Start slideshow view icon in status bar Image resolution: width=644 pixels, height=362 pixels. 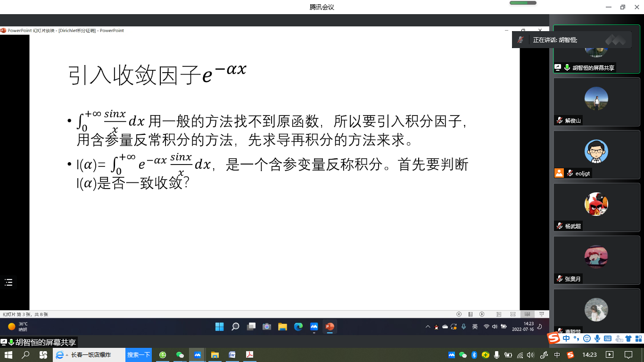[x=542, y=314]
